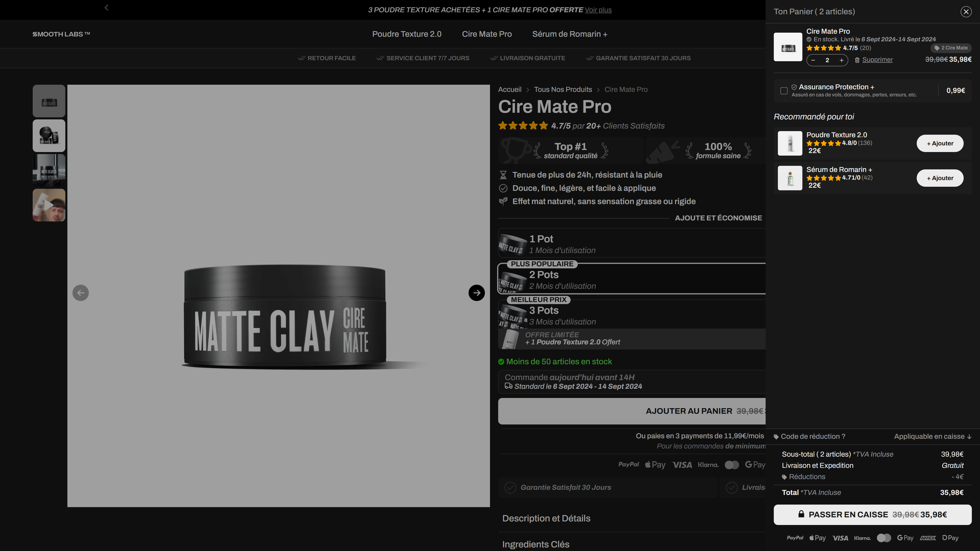Click the announcement bar left chevron
Image resolution: width=980 pixels, height=551 pixels.
click(x=106, y=8)
